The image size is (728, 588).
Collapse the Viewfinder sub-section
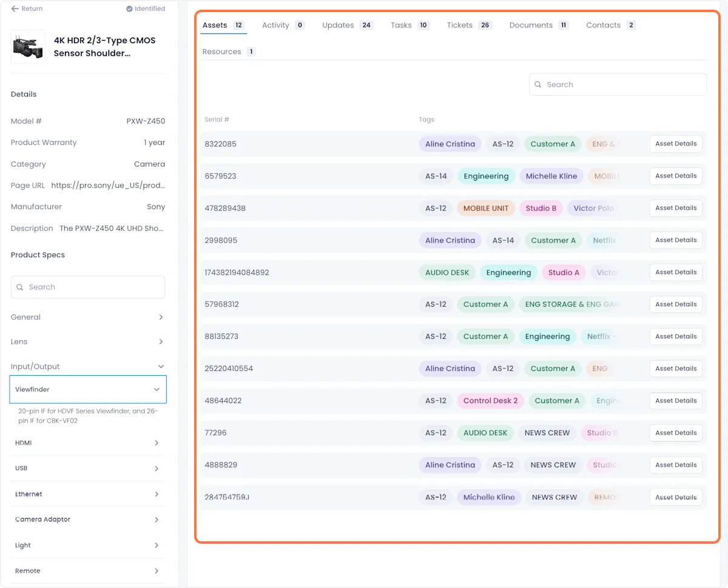tap(88, 389)
